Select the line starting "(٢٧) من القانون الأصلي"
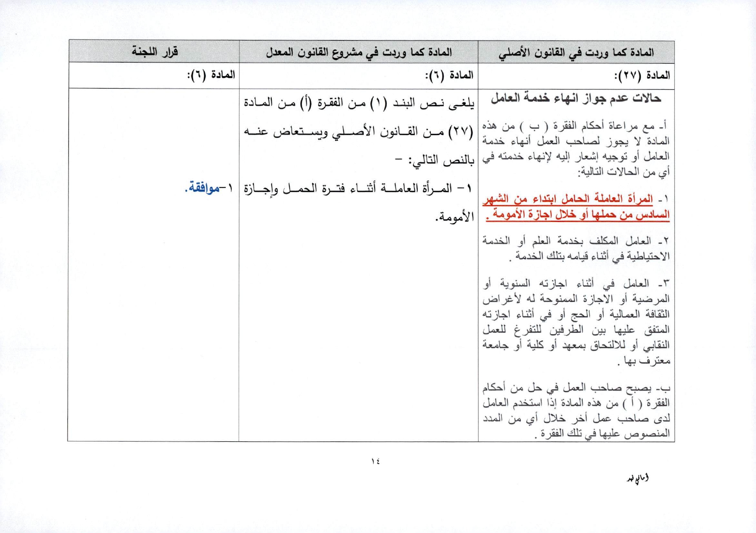 [x=359, y=132]
